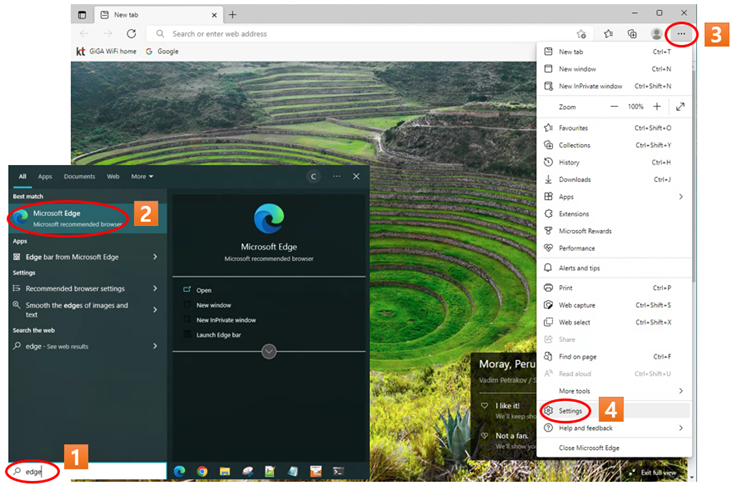This screenshot has width=737, height=491.
Task: Open Downloads from Edge menu
Action: (x=613, y=179)
